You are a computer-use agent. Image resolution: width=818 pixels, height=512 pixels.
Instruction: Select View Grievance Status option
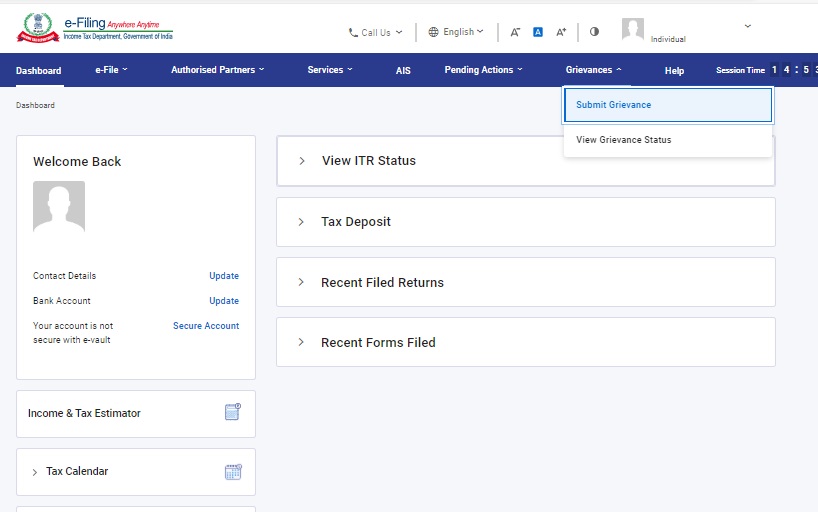(x=668, y=140)
